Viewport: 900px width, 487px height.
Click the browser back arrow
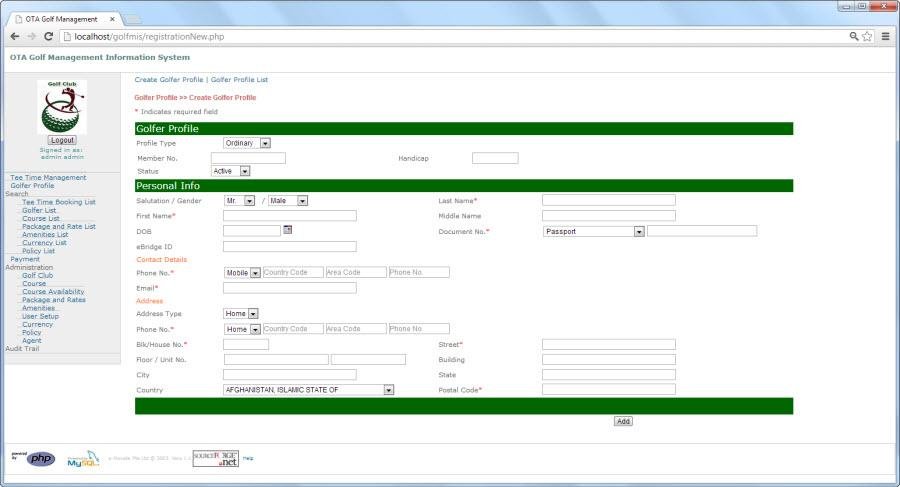15,36
